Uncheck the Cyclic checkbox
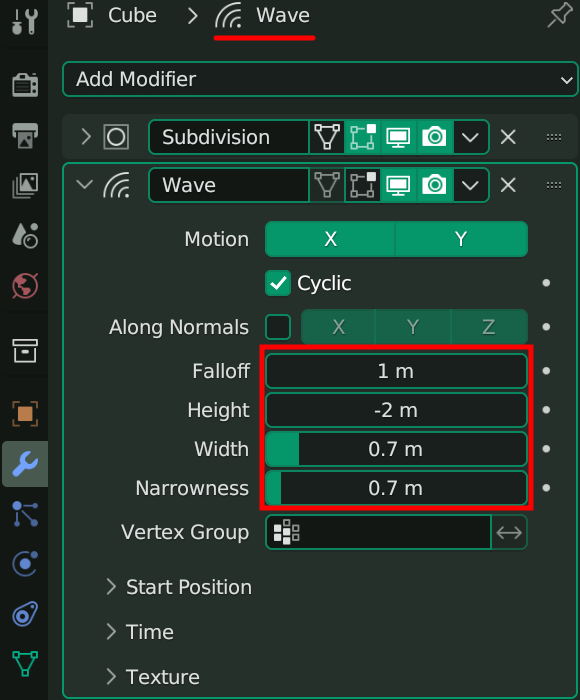Viewport: 580px width, 700px height. 278,283
